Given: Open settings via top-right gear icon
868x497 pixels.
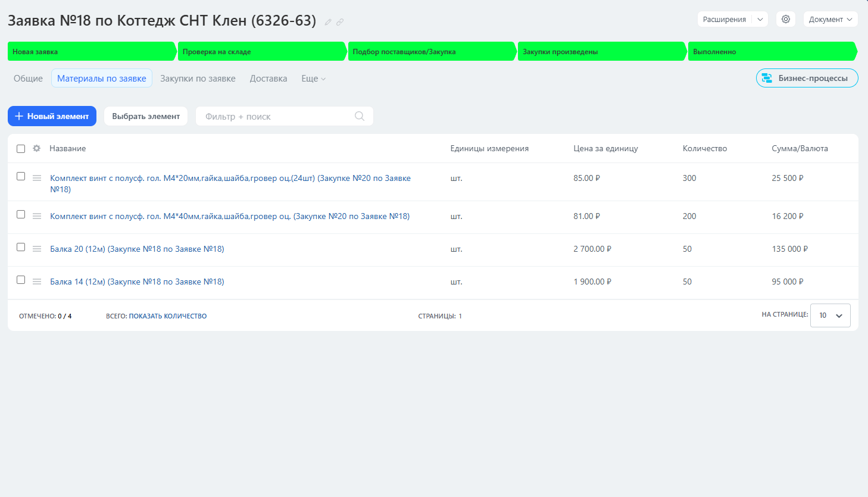Looking at the screenshot, I should coord(786,19).
